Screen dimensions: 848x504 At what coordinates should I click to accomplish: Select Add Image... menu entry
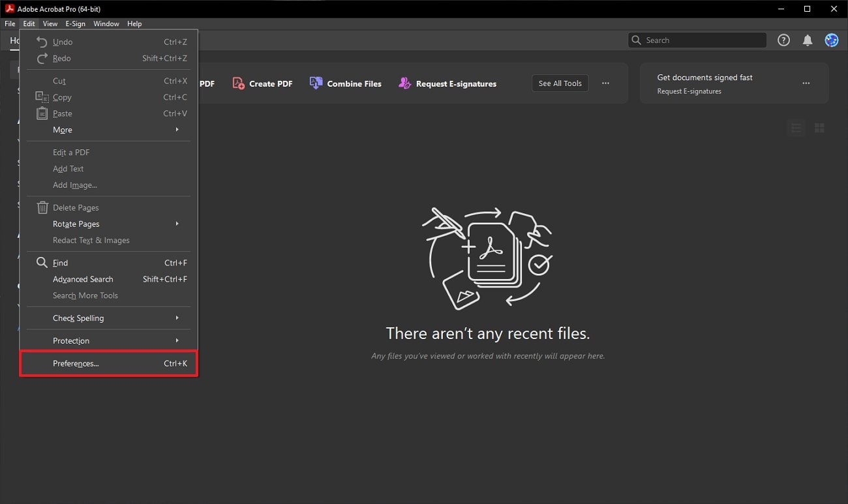[108, 185]
